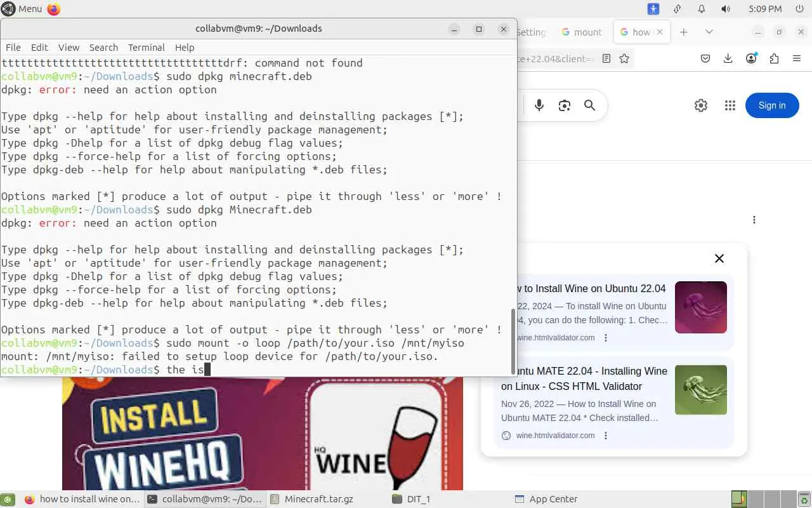Open options for the first wine.htmlvalidator.com result

pyautogui.click(x=606, y=338)
